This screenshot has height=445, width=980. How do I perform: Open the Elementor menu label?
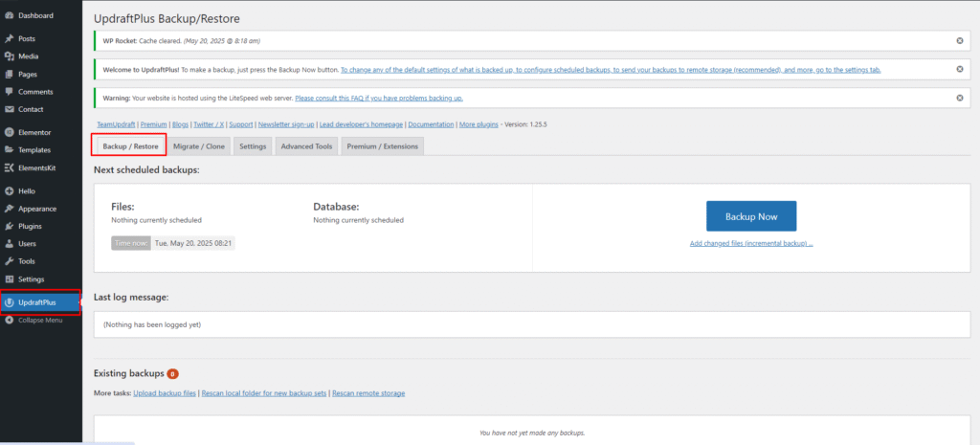coord(34,132)
